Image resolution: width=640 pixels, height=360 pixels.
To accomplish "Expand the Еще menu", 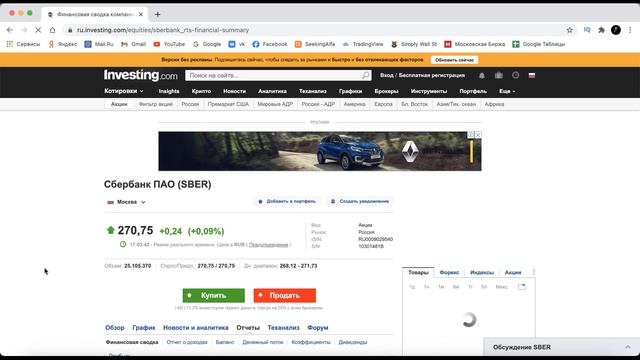I will tap(507, 91).
